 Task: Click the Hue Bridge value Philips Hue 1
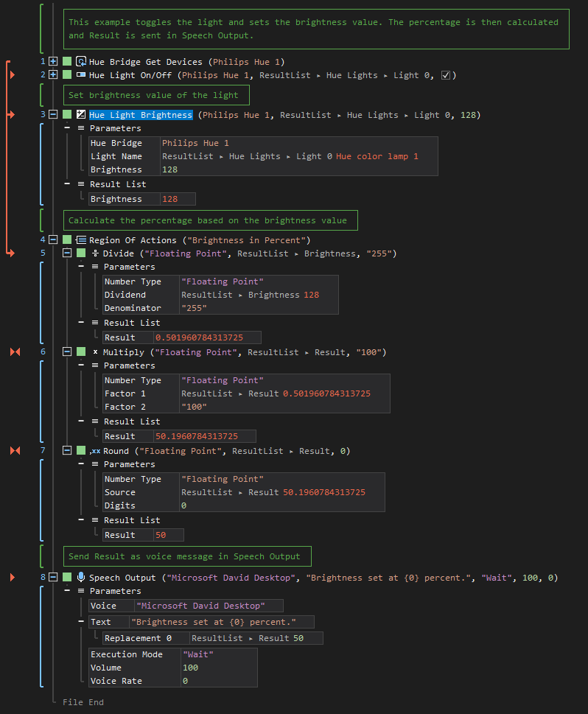(x=195, y=143)
